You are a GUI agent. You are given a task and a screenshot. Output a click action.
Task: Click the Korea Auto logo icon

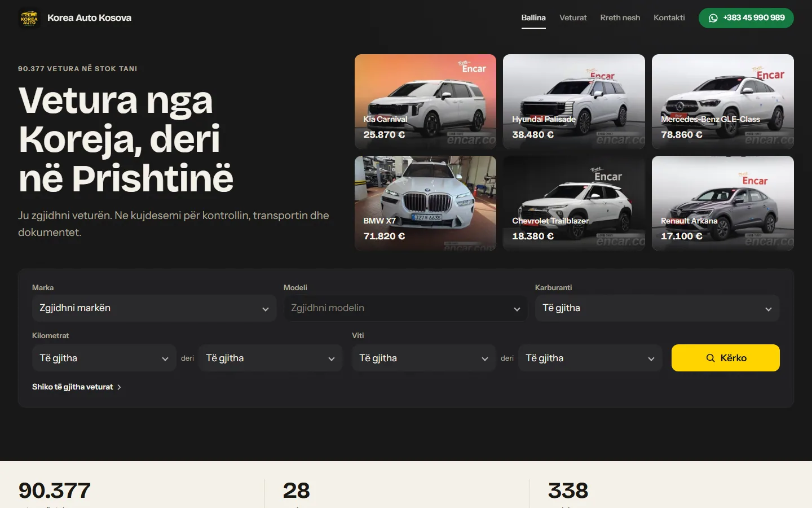[x=29, y=18]
